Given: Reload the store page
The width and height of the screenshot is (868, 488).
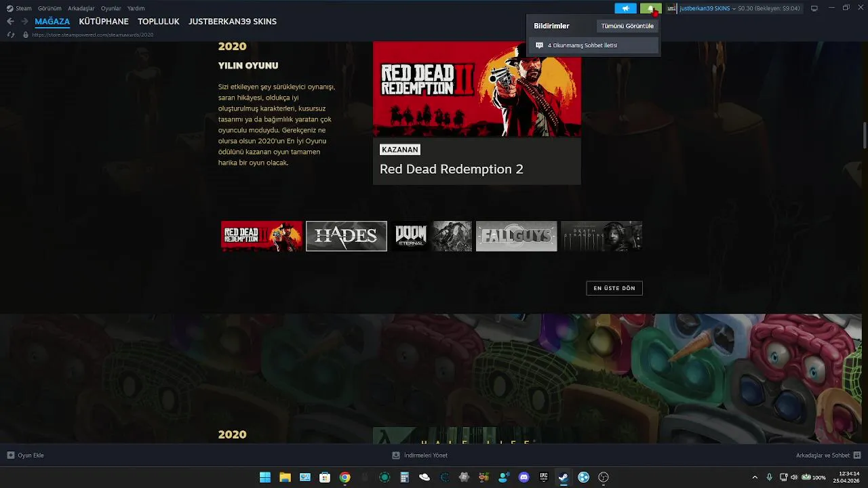Looking at the screenshot, I should click(x=10, y=35).
